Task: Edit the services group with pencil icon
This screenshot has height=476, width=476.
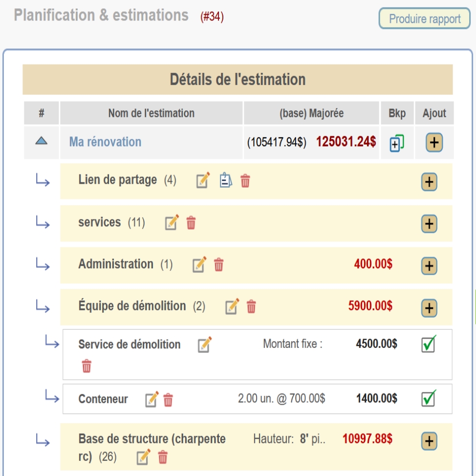Action: pyautogui.click(x=172, y=222)
